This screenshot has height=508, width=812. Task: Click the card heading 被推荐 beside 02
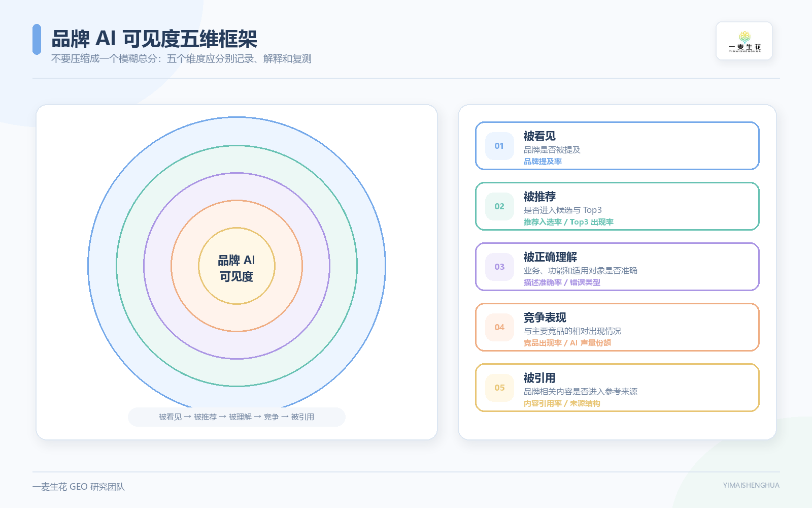(x=539, y=197)
